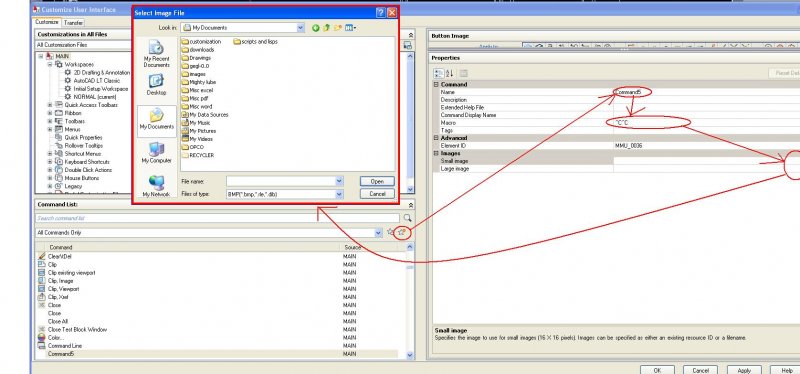The width and height of the screenshot is (800, 374).
Task: Click the Search command list field
Action: 217,218
